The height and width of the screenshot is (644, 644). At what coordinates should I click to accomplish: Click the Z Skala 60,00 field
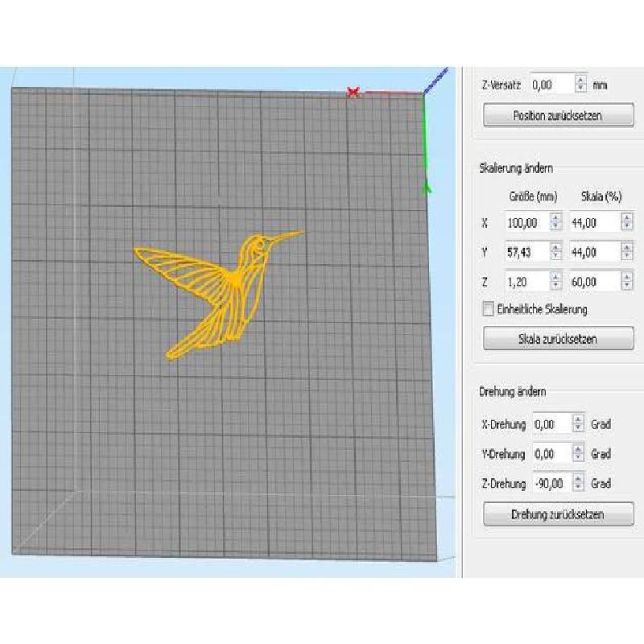[x=594, y=281]
